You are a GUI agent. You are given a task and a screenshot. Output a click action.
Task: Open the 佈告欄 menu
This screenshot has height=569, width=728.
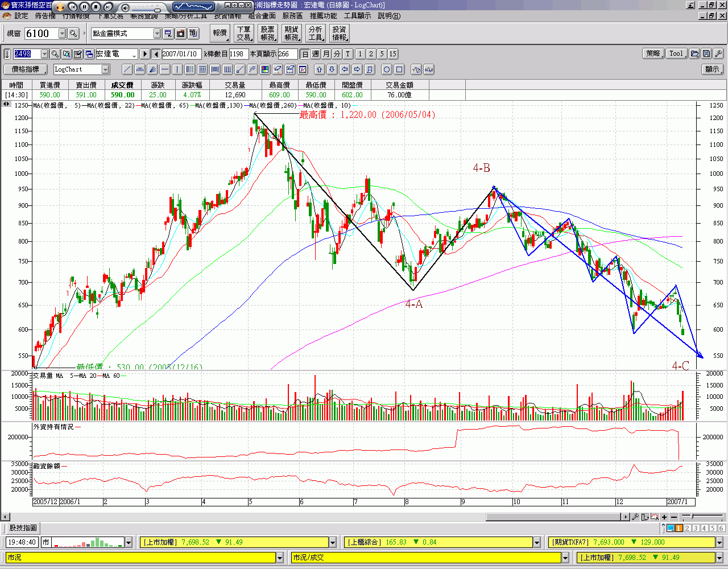pyautogui.click(x=45, y=16)
